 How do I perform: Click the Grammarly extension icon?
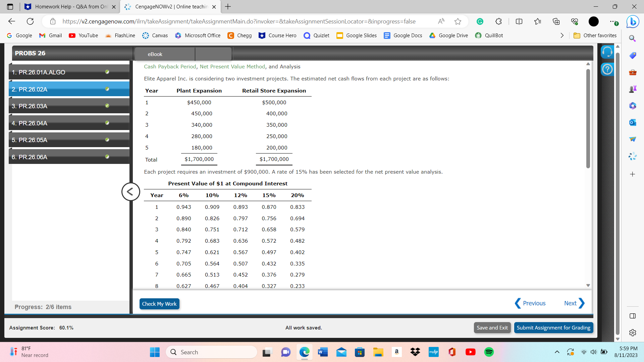click(x=480, y=21)
